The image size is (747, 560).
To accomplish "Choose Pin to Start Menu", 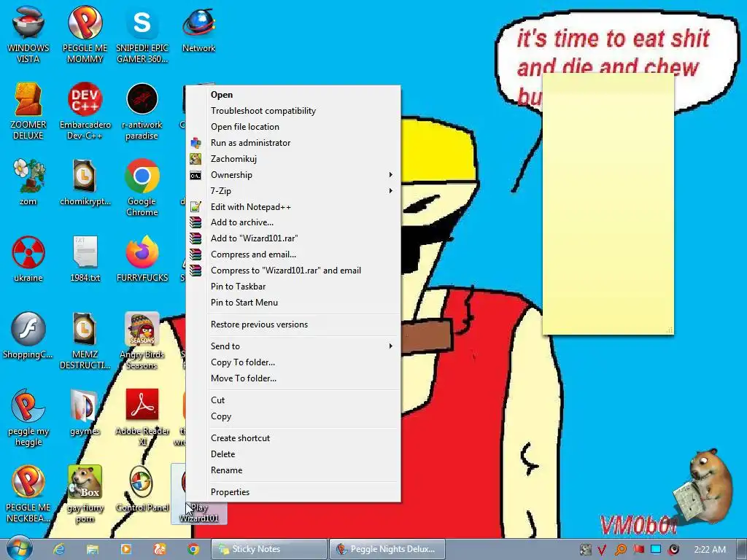I will coord(293,303).
